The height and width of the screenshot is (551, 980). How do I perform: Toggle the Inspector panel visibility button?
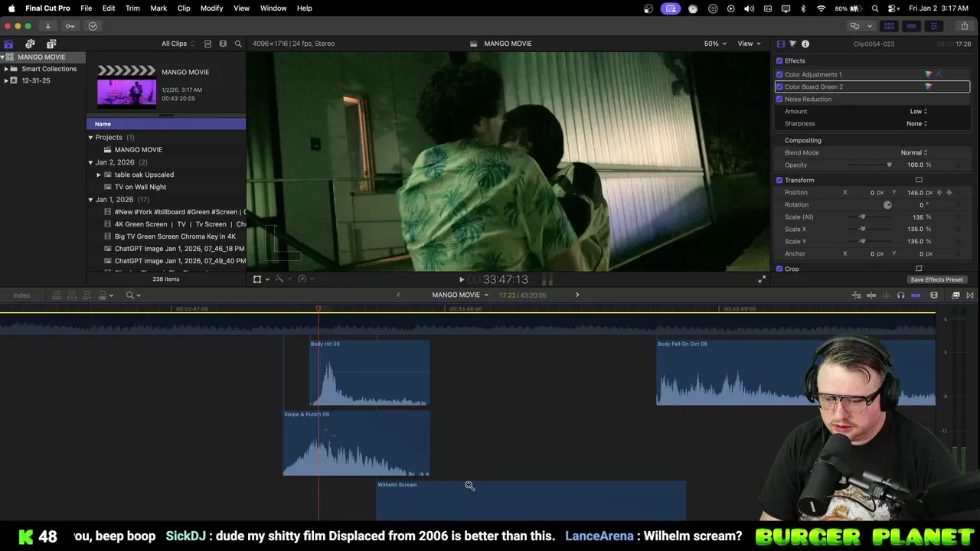coord(933,26)
